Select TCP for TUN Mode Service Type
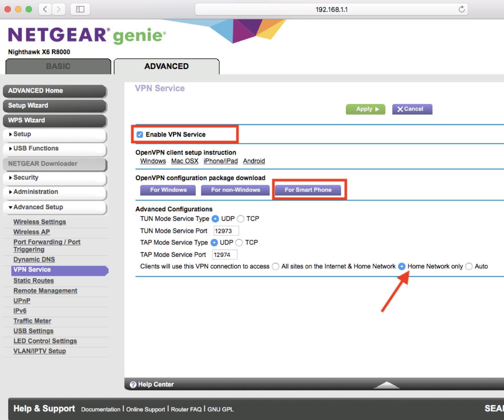Viewport: 504px width, 420px height. (240, 219)
